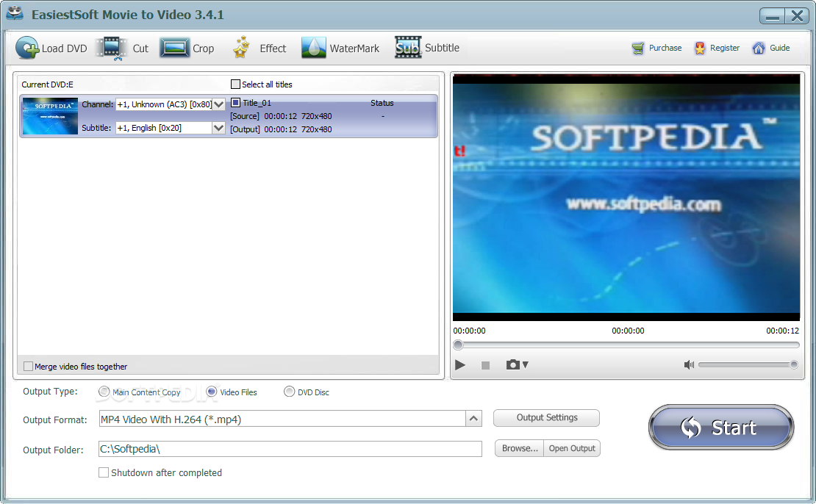816x504 pixels.
Task: Open the Cut filmstrip tool icon
Action: 111,48
